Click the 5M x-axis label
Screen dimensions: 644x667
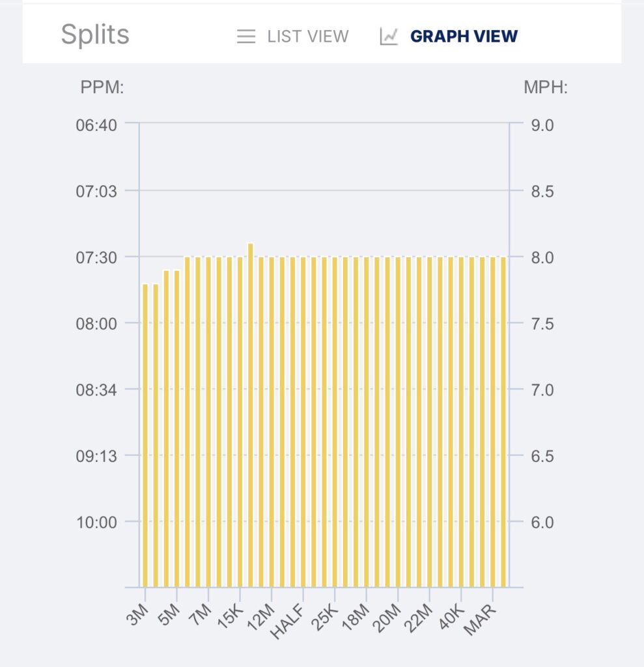coord(169,616)
